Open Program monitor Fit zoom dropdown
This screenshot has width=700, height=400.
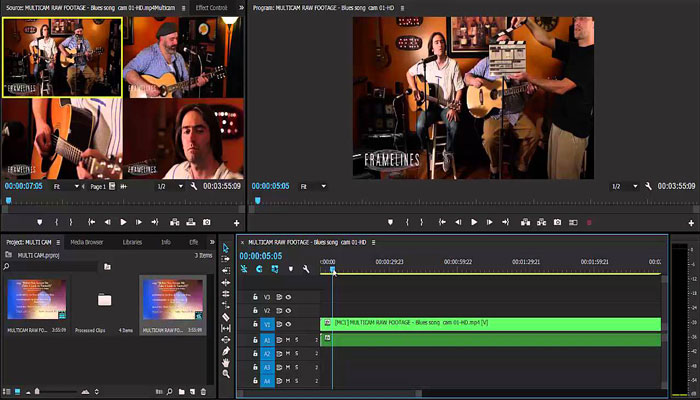point(313,186)
